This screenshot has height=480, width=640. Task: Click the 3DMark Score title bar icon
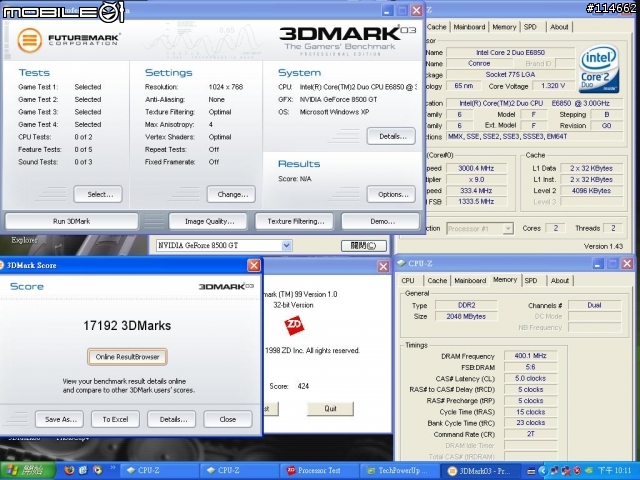click(2, 265)
